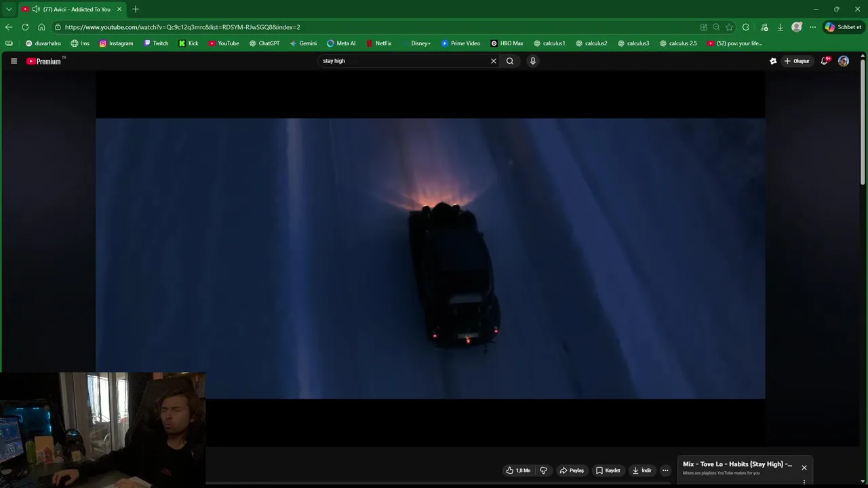The height and width of the screenshot is (488, 868).
Task: Bookmark this page with star icon
Action: click(729, 27)
